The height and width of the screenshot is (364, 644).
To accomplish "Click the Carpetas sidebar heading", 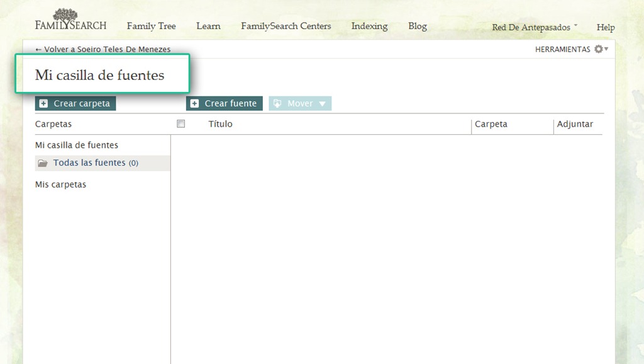I will [53, 124].
